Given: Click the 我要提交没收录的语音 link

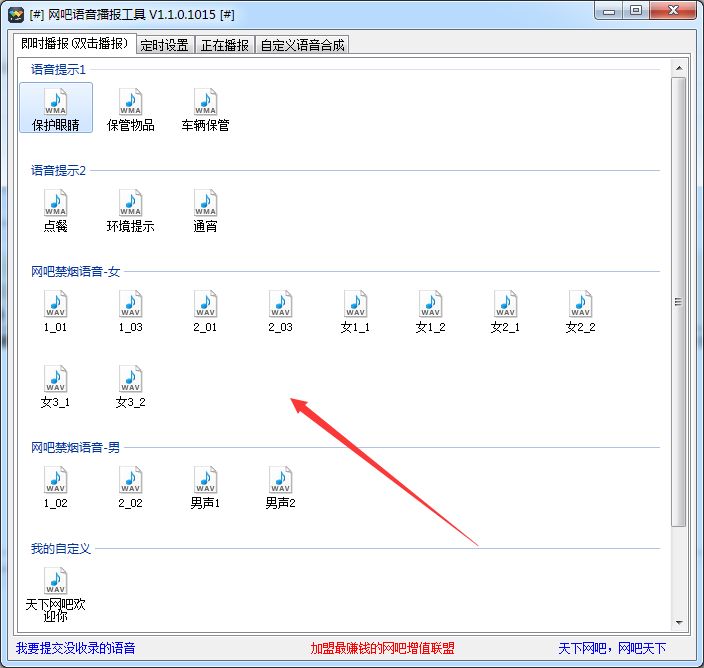Looking at the screenshot, I should point(75,648).
